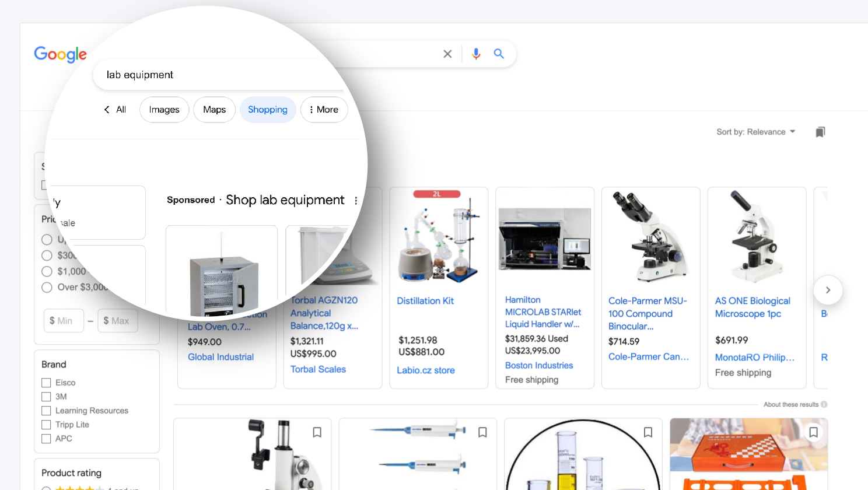Open saved items via the bookmark icon
The width and height of the screenshot is (868, 490).
coord(820,131)
